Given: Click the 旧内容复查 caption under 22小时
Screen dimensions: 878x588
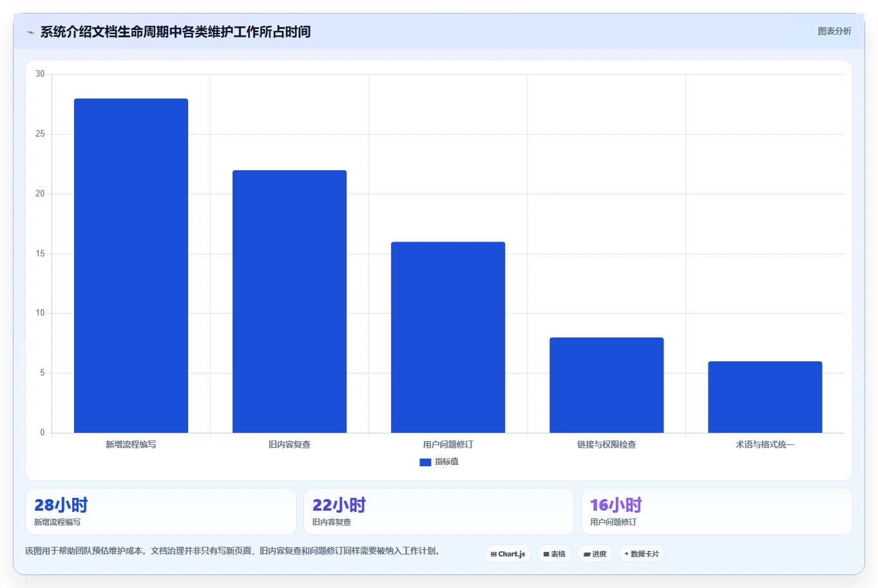Looking at the screenshot, I should click(x=332, y=522).
